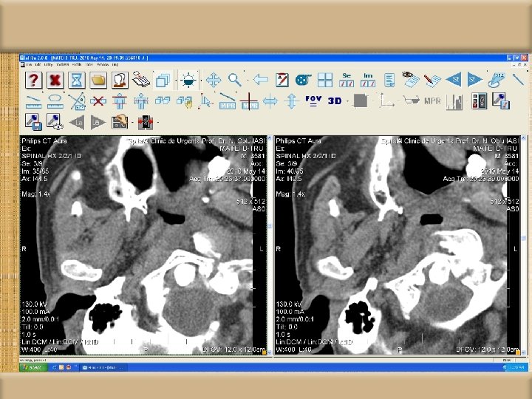Open the yellow folder icon
Image resolution: width=532 pixels, height=399 pixels.
pos(99,81)
